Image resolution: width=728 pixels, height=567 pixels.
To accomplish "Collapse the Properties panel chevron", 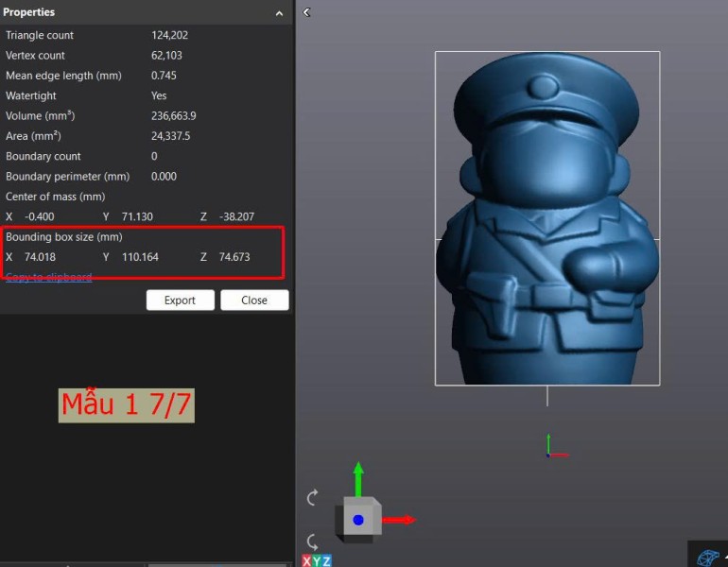I will click(x=279, y=13).
